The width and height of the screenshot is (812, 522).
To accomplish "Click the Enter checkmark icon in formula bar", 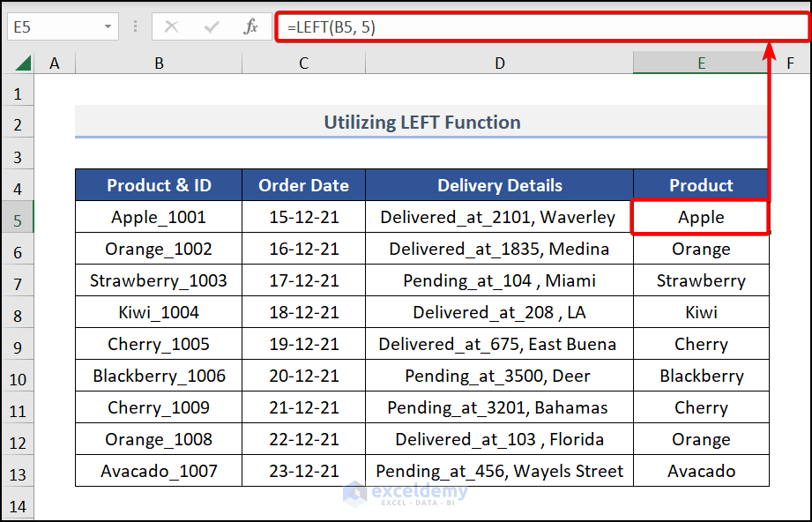I will pos(212,26).
